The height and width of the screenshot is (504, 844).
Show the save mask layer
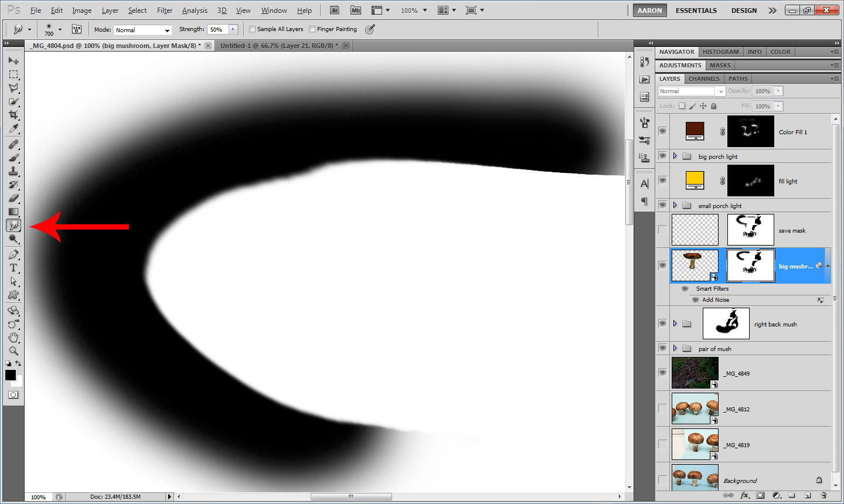pyautogui.click(x=662, y=230)
